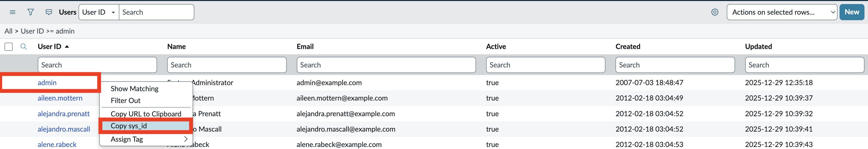The height and width of the screenshot is (149, 868).
Task: Open the list context menu hamburger icon
Action: (x=13, y=12)
